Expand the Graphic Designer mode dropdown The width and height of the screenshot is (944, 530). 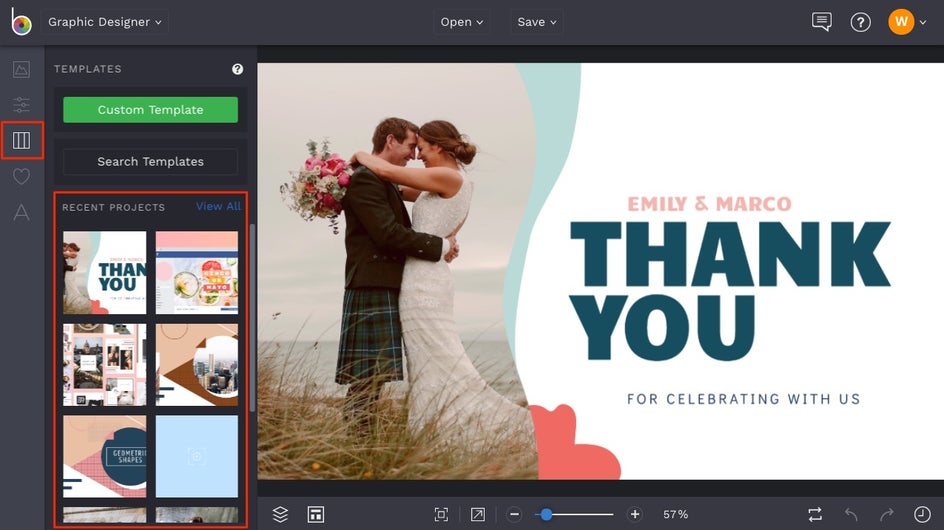click(x=105, y=22)
